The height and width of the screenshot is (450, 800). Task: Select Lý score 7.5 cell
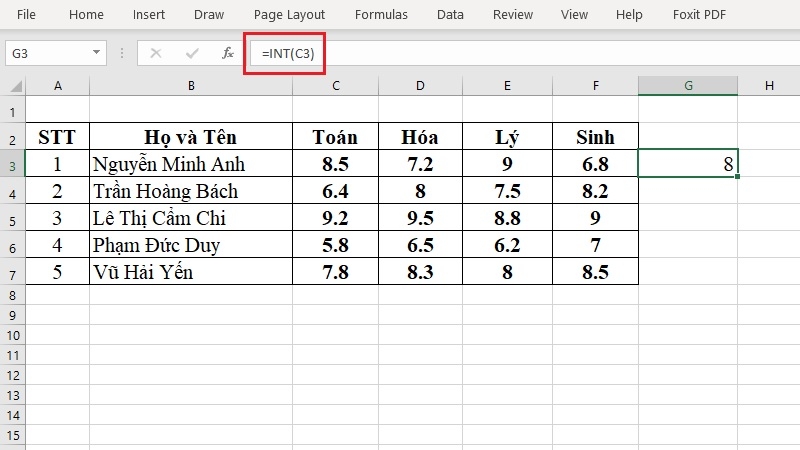tap(507, 190)
